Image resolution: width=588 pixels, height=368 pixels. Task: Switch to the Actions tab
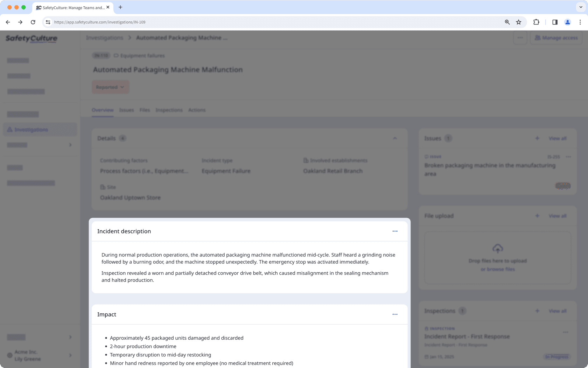coord(197,110)
